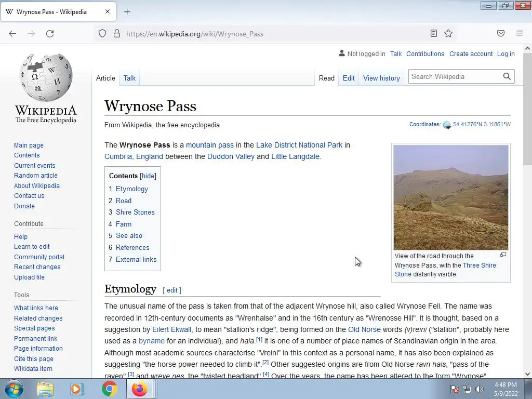
Task: Open the coordinates globe map icon
Action: 447,125
